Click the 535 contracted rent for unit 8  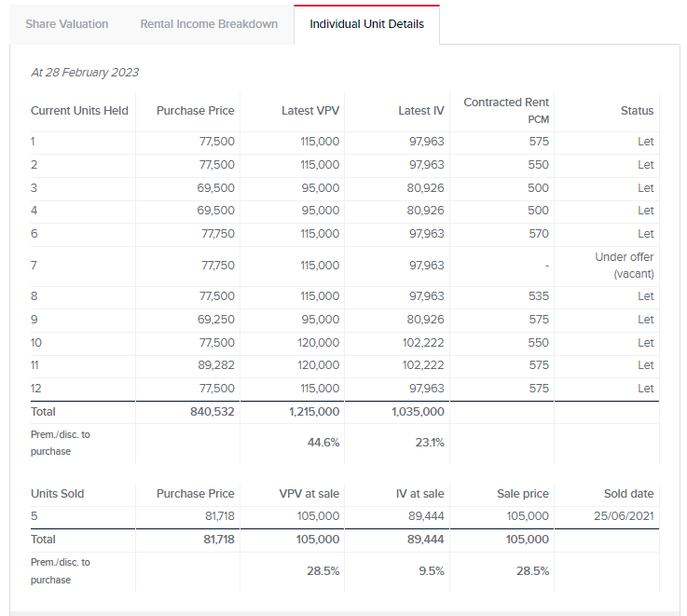pyautogui.click(x=538, y=296)
